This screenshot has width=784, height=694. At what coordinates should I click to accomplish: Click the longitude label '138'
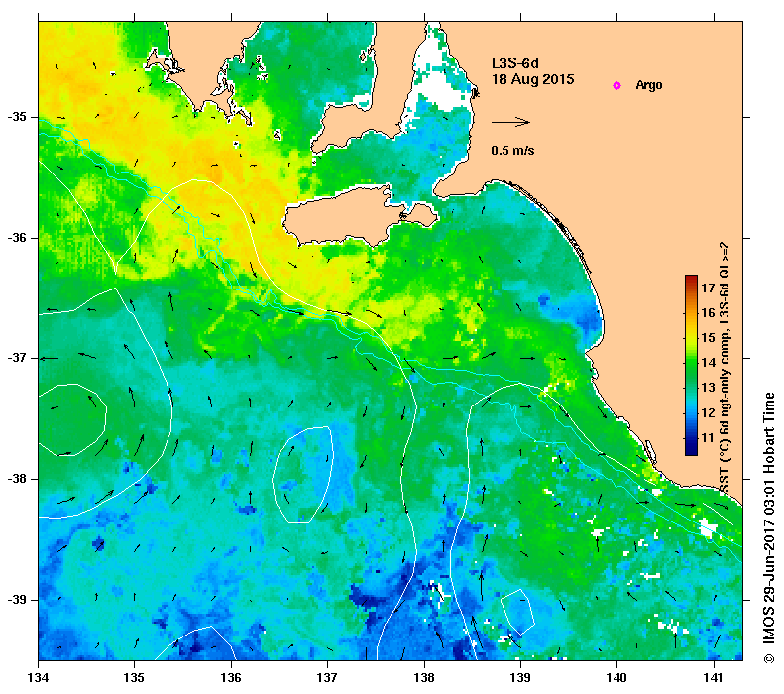(424, 678)
